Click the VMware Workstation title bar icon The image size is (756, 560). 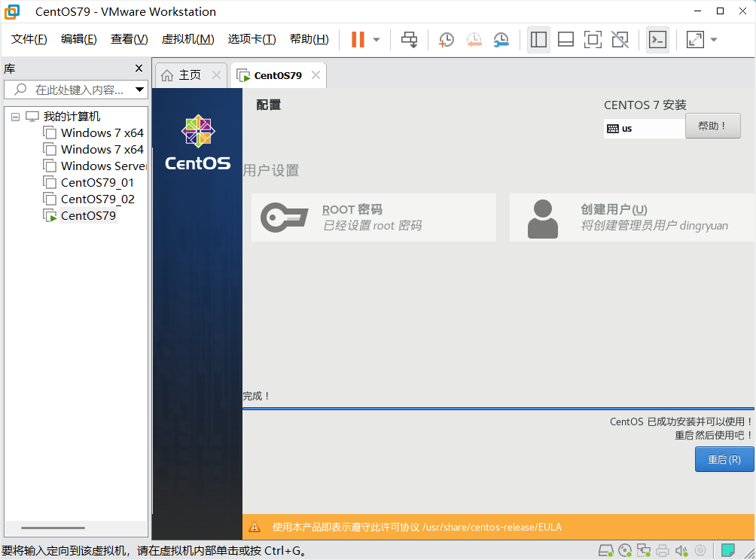point(12,11)
